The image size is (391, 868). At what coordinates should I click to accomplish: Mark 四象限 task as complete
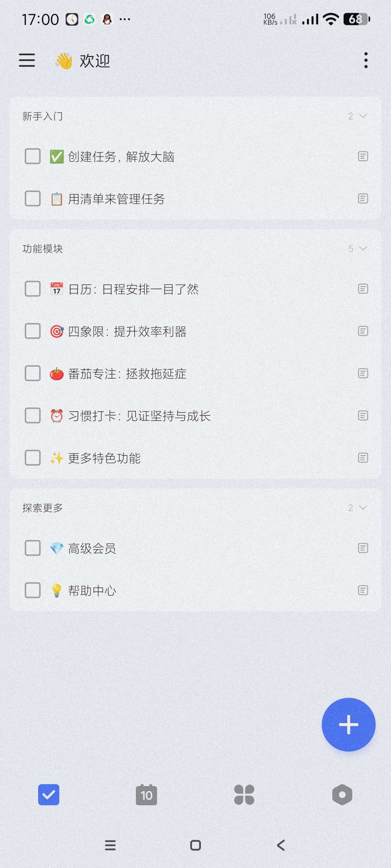[33, 331]
